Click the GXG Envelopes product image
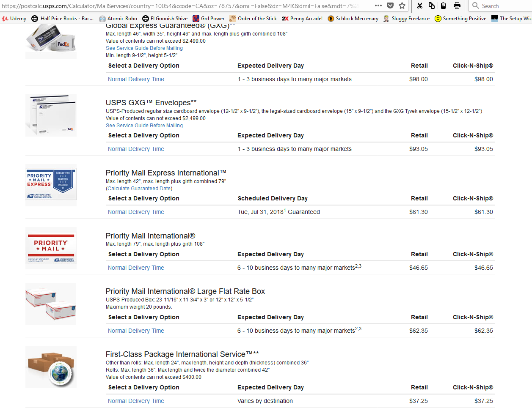The height and width of the screenshot is (408, 532). pos(51,115)
